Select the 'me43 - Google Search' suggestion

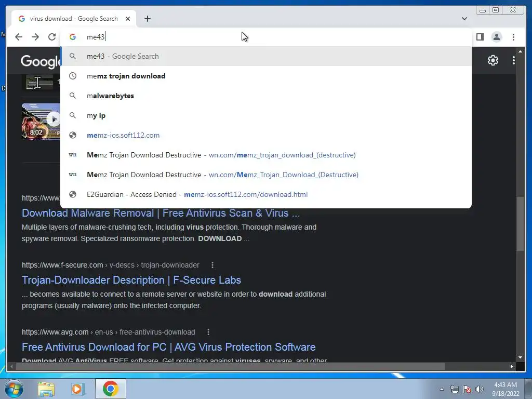click(265, 56)
